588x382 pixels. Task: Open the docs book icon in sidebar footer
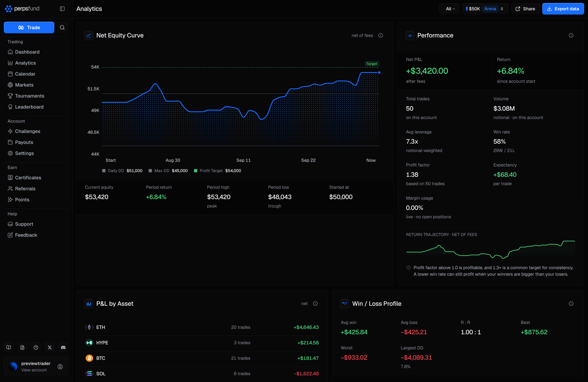[9, 347]
